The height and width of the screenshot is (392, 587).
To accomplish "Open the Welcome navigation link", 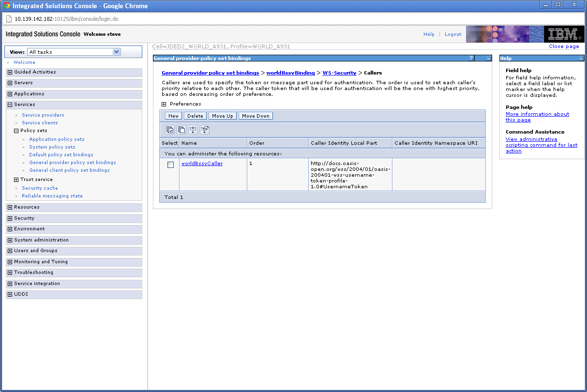I will point(24,62).
